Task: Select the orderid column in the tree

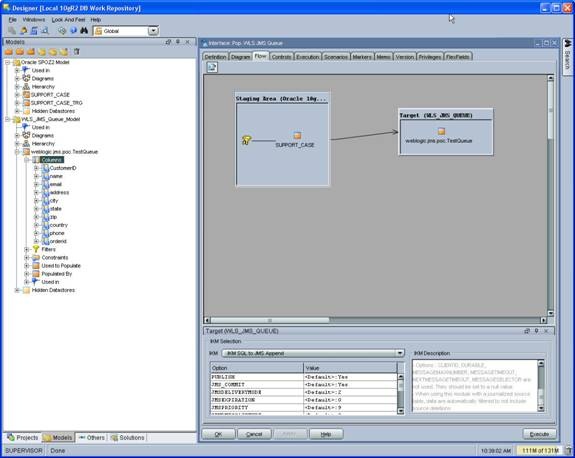Action: [x=58, y=241]
